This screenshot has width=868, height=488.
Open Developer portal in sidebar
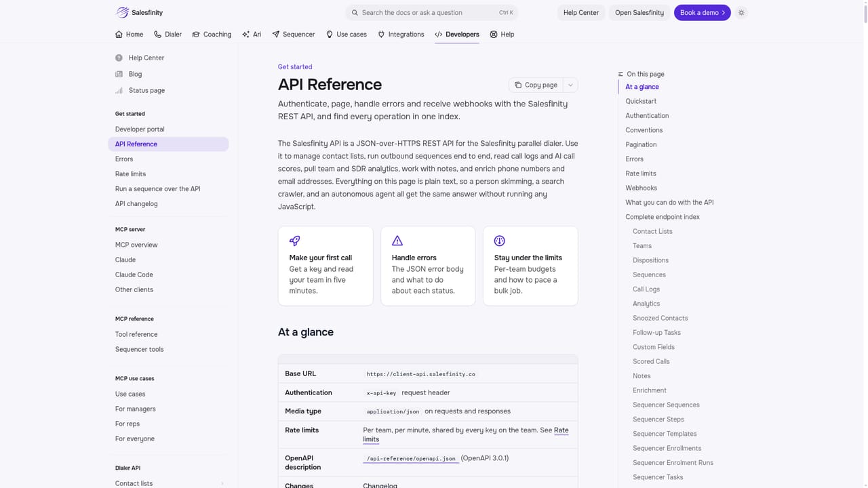pos(140,129)
